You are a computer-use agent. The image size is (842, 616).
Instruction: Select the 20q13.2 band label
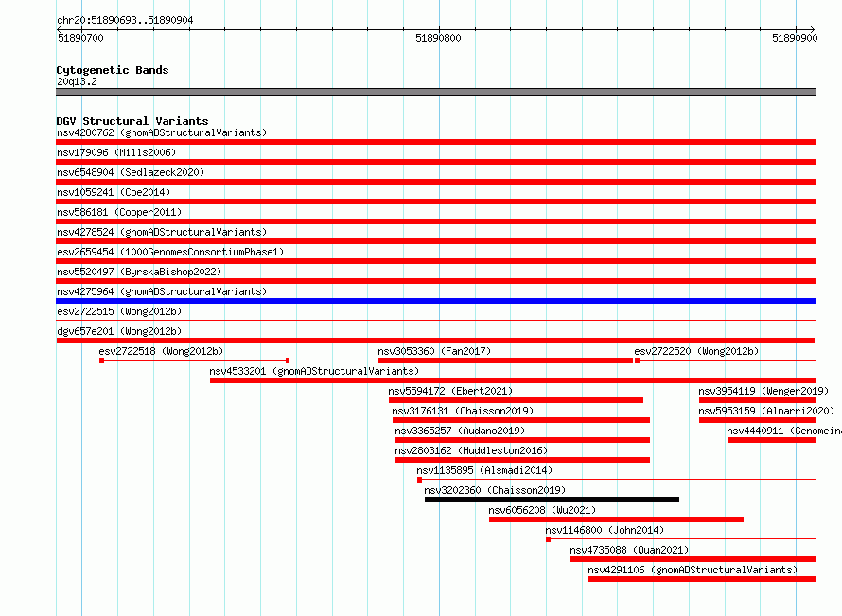[x=77, y=81]
